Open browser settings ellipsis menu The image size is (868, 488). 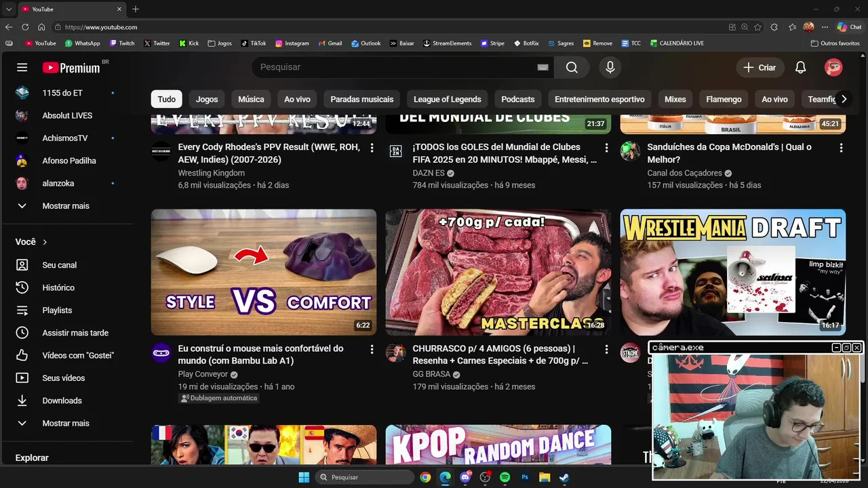tap(825, 27)
